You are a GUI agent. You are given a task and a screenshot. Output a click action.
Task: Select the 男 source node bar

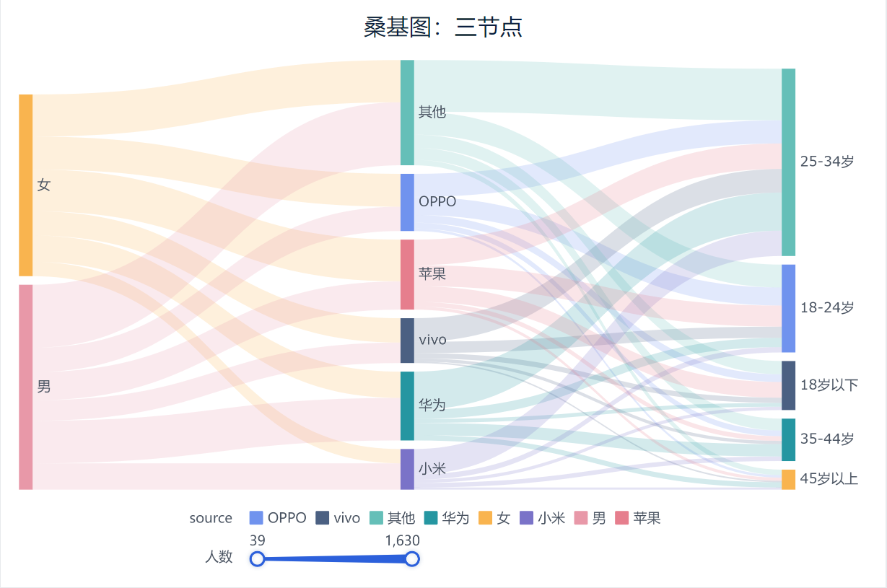(x=26, y=387)
